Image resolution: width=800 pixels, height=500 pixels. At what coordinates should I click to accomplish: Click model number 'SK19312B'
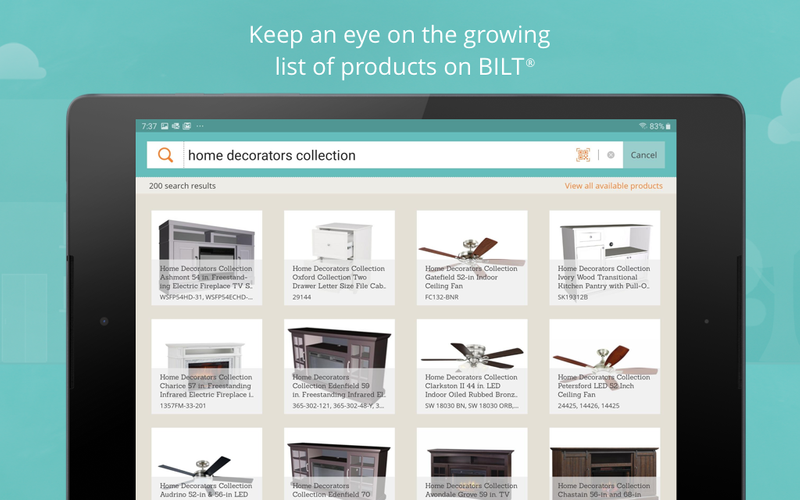tap(573, 297)
